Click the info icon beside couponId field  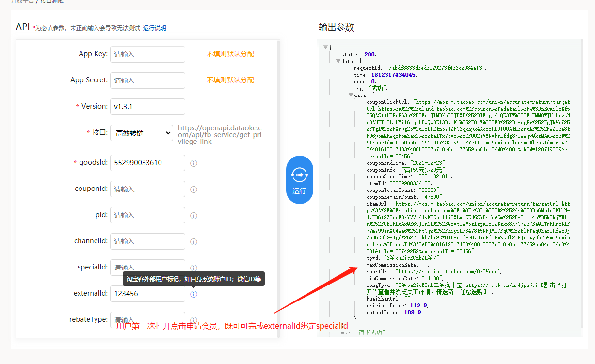pos(193,190)
